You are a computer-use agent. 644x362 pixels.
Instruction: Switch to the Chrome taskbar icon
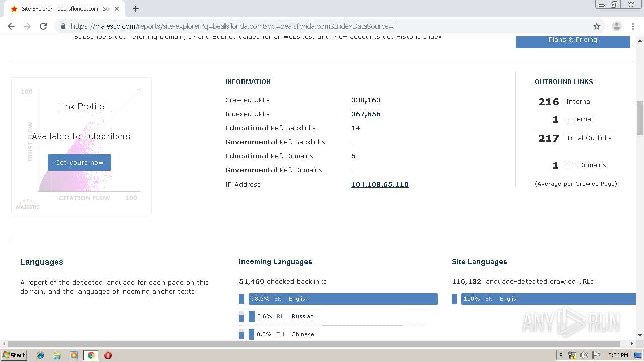tap(91, 355)
